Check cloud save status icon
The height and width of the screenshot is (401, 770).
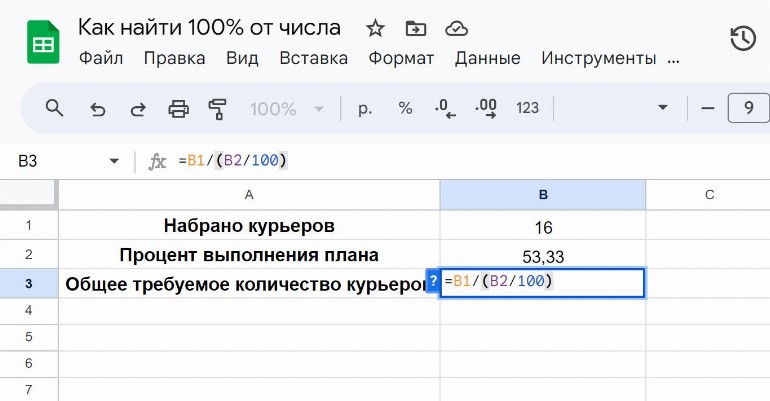tap(456, 28)
